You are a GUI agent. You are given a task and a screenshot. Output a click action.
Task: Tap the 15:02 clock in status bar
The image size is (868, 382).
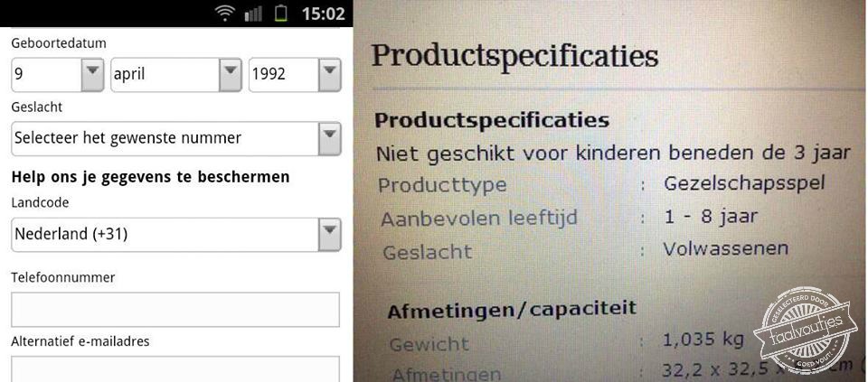[x=323, y=14]
